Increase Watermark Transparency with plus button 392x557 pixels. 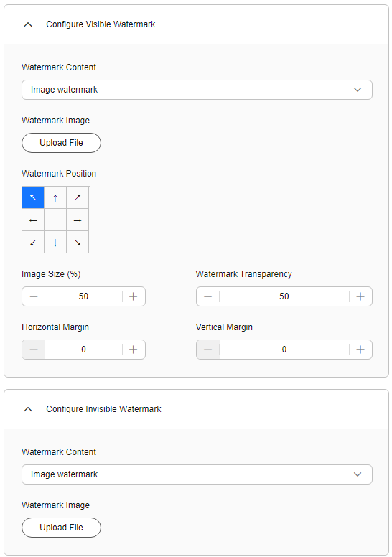click(x=360, y=296)
